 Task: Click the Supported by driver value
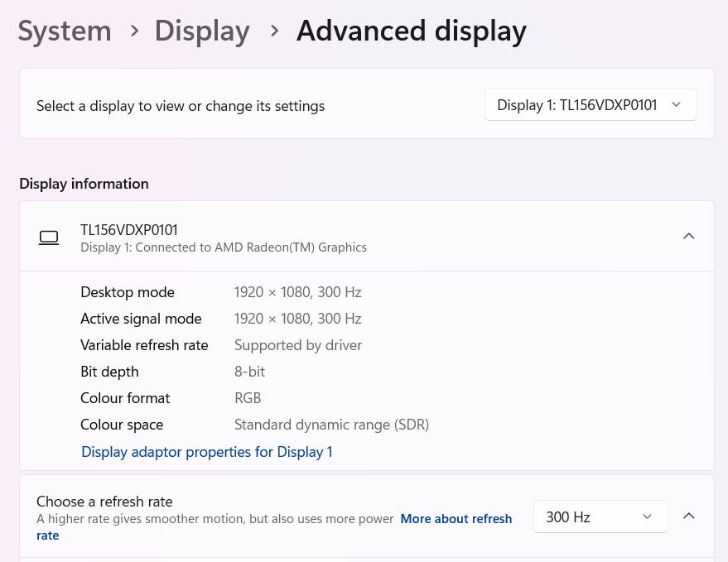tap(297, 345)
